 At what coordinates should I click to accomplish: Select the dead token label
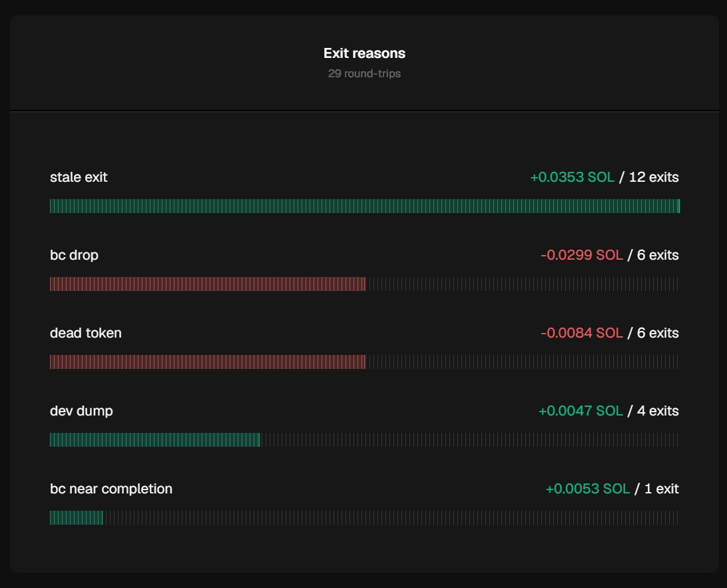85,333
